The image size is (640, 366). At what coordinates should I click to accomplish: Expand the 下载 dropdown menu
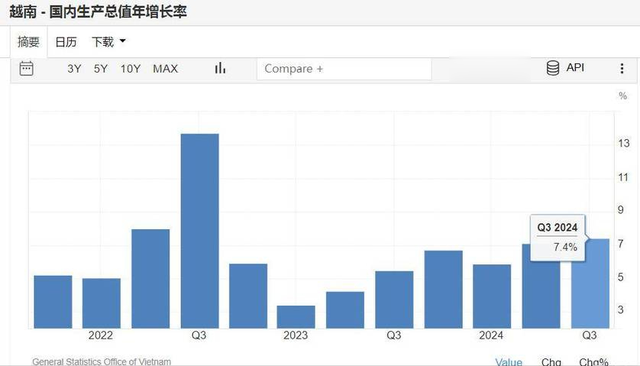coord(109,42)
